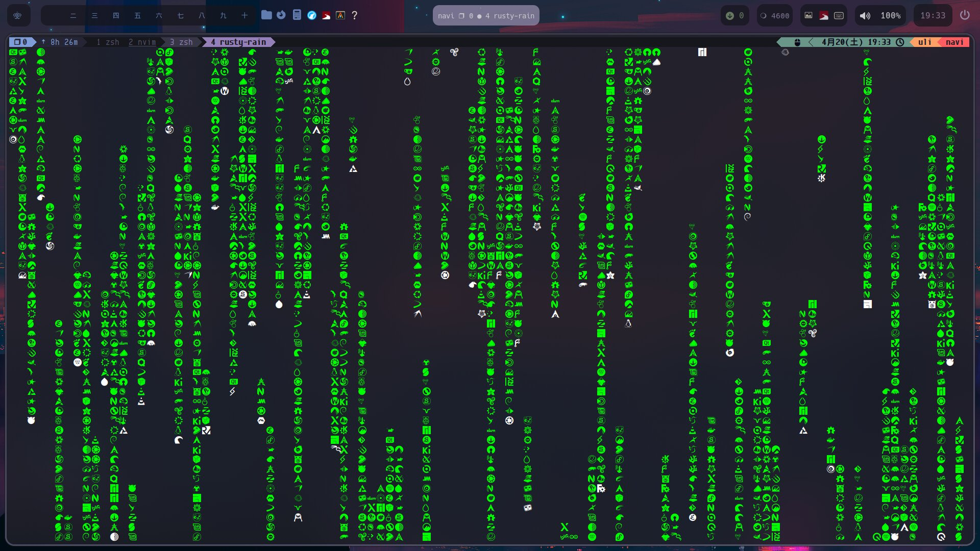
Task: Click the 100% volume level text
Action: (891, 15)
